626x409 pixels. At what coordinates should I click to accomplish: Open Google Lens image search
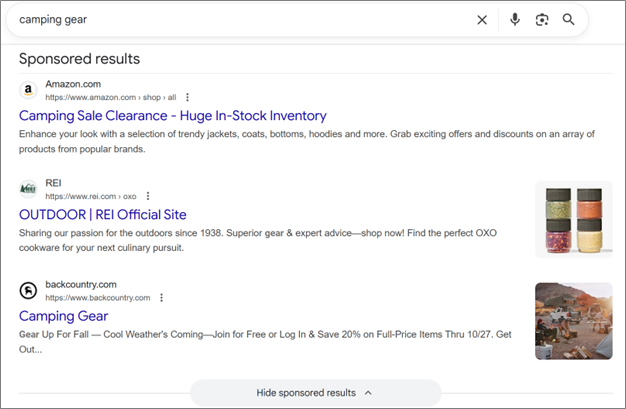[x=541, y=20]
